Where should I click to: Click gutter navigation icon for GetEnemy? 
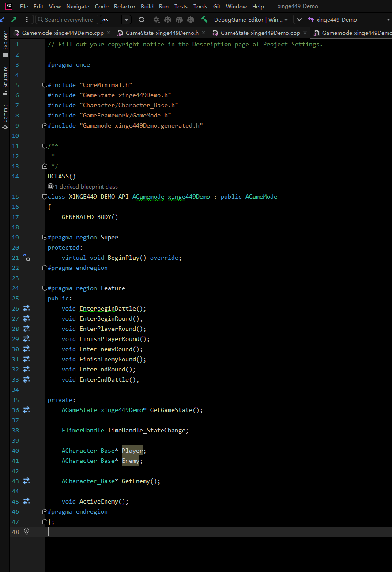point(26,481)
